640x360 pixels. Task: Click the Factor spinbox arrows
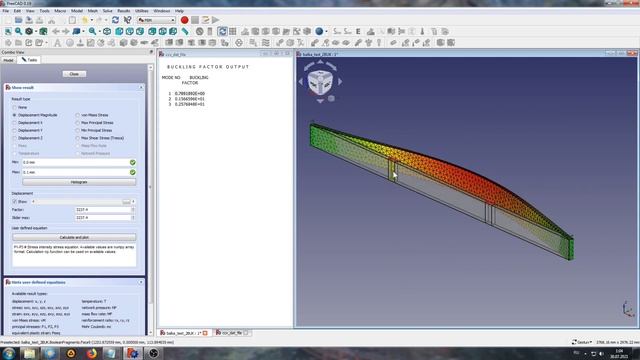pos(133,210)
